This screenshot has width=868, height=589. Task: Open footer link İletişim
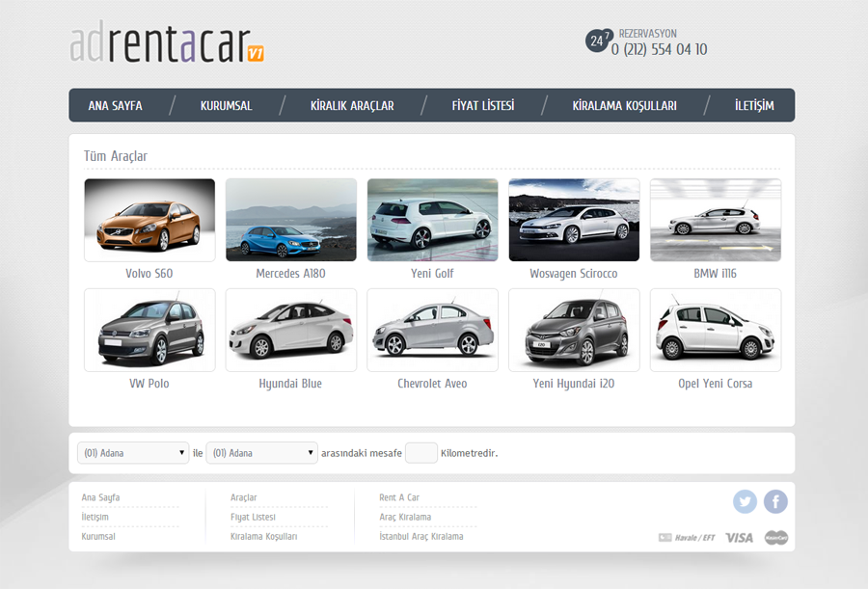coord(95,517)
